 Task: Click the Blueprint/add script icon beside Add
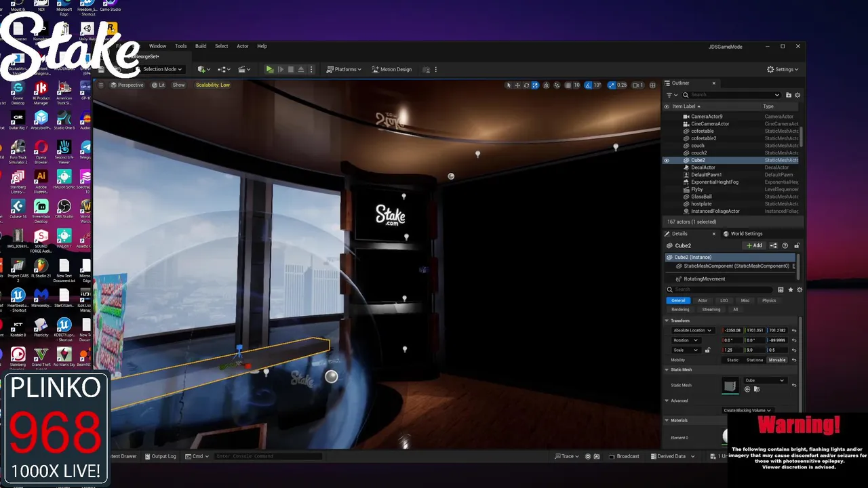(773, 245)
